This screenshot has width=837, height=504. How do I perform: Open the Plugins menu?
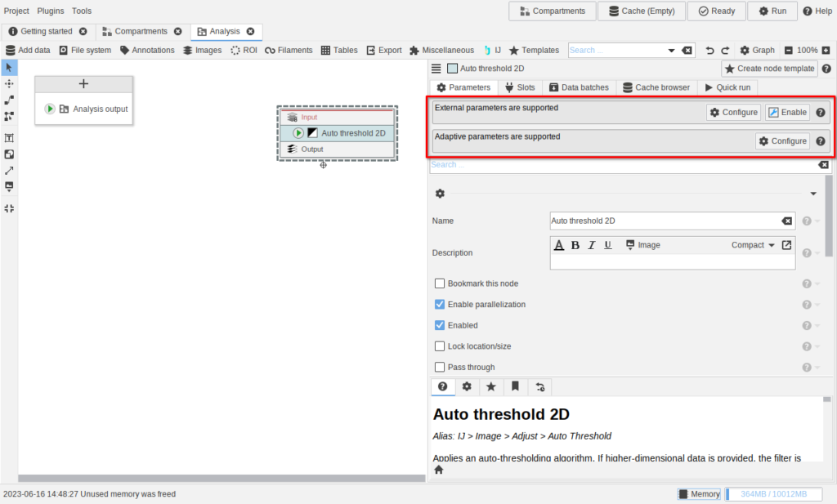(51, 11)
